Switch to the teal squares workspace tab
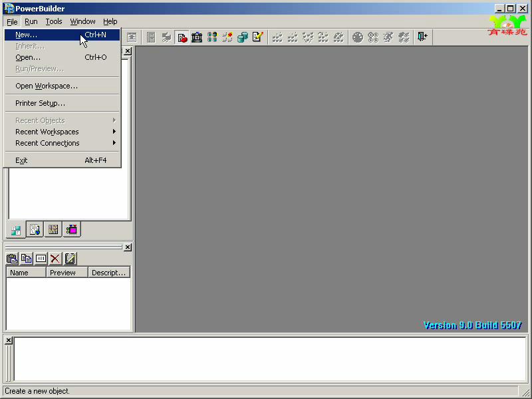 [15, 230]
